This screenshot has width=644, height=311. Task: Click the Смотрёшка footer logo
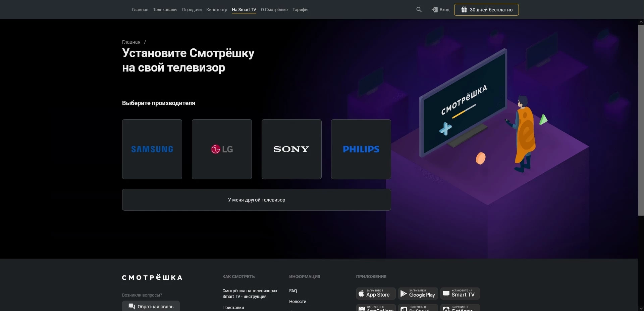(152, 277)
